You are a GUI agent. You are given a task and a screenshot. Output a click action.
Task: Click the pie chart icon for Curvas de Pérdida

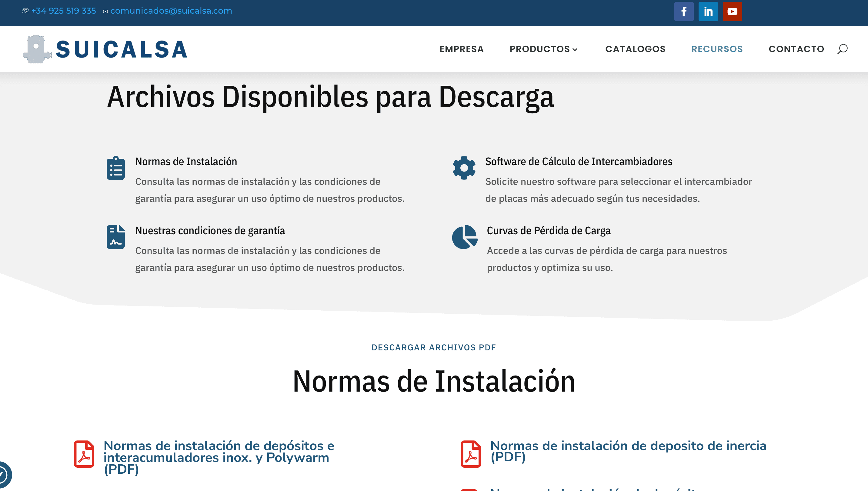click(465, 237)
